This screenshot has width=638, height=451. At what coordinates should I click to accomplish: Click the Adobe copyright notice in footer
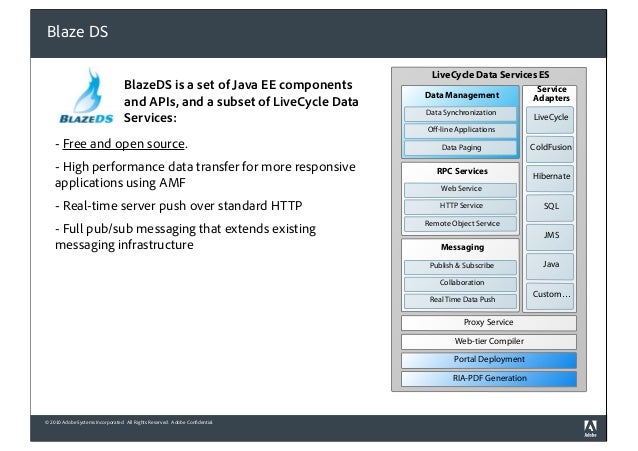coord(129,423)
